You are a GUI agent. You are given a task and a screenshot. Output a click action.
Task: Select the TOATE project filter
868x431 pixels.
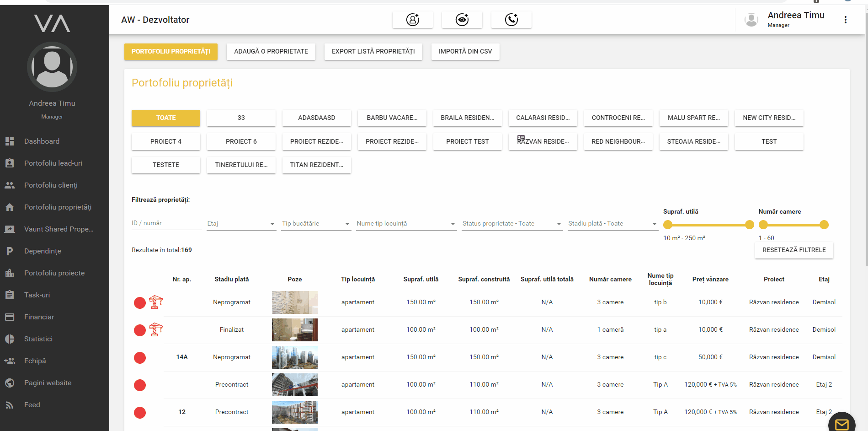pyautogui.click(x=166, y=118)
